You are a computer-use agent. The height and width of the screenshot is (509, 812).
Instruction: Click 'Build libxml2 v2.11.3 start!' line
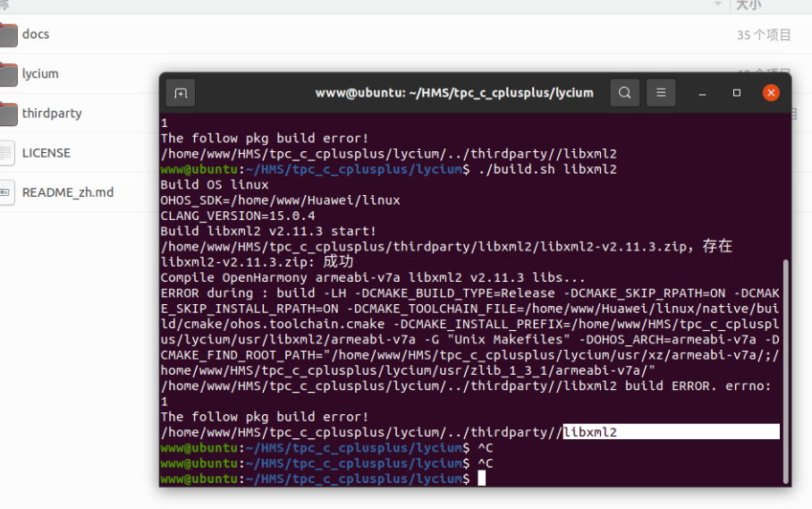point(268,231)
